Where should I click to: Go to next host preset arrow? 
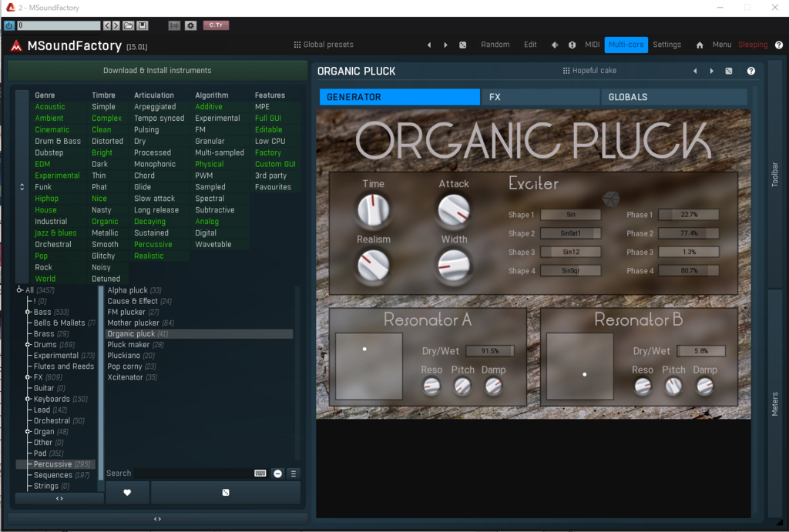[x=116, y=25]
